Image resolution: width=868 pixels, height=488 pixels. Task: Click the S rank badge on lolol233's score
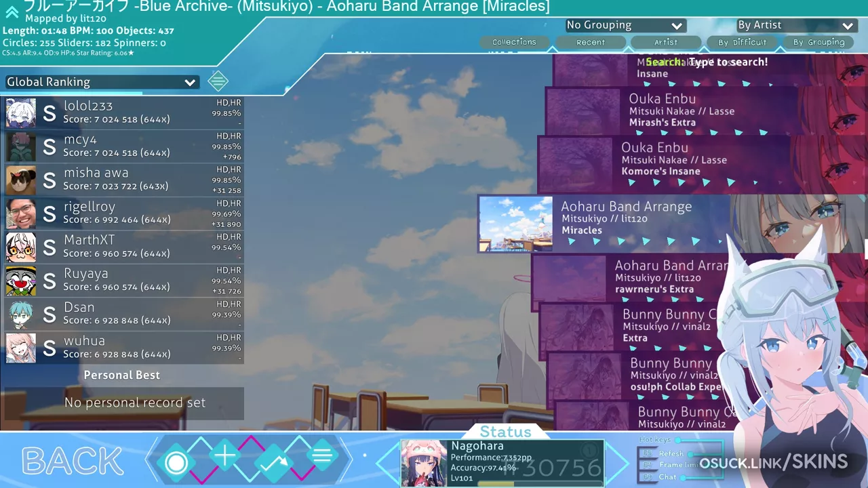pos(50,113)
